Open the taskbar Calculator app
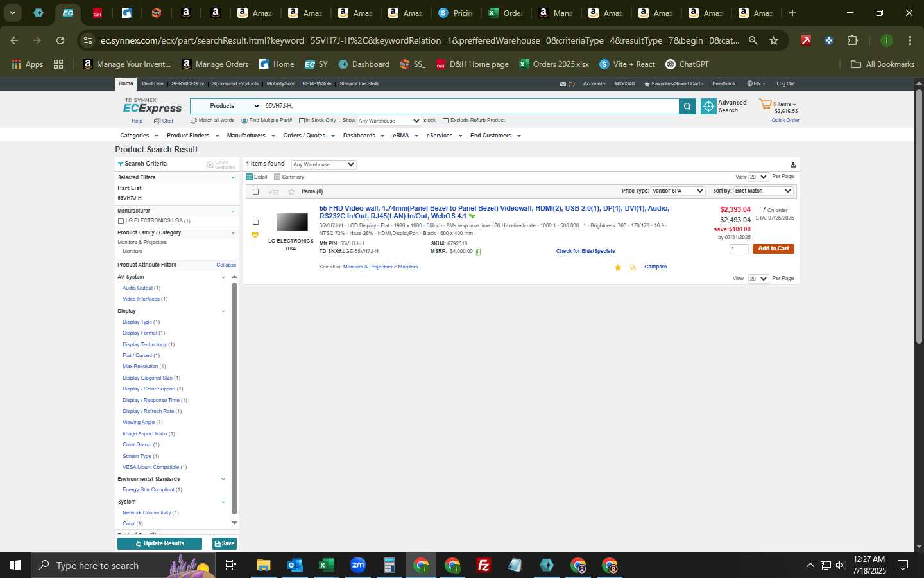 [389, 565]
